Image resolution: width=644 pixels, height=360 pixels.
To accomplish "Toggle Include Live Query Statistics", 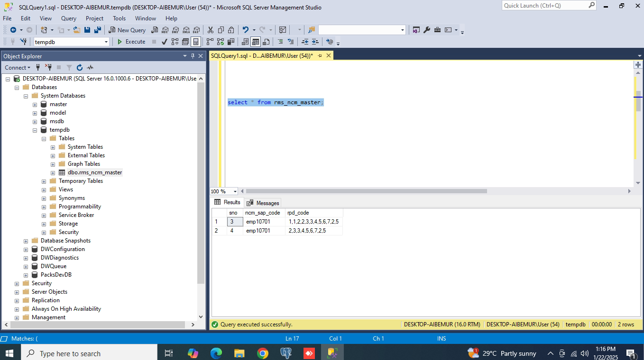I will click(x=221, y=42).
